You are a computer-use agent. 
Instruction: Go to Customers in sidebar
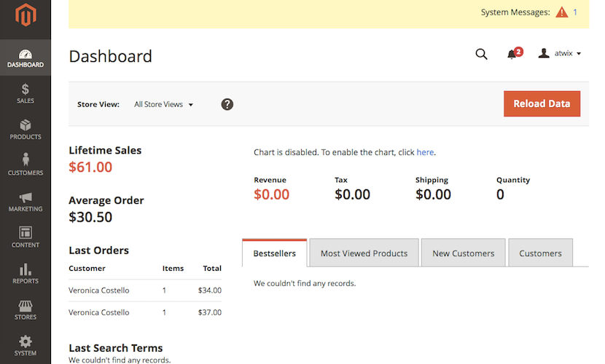26,165
